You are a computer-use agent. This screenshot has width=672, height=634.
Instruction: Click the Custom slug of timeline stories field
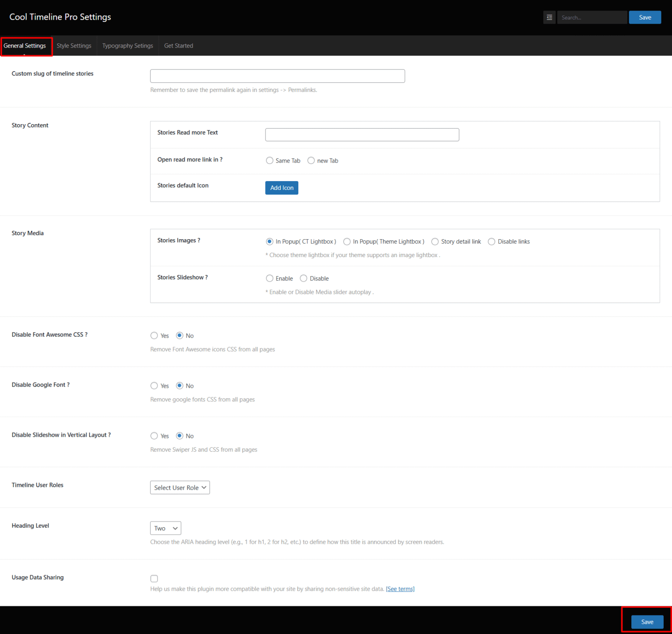tap(277, 76)
